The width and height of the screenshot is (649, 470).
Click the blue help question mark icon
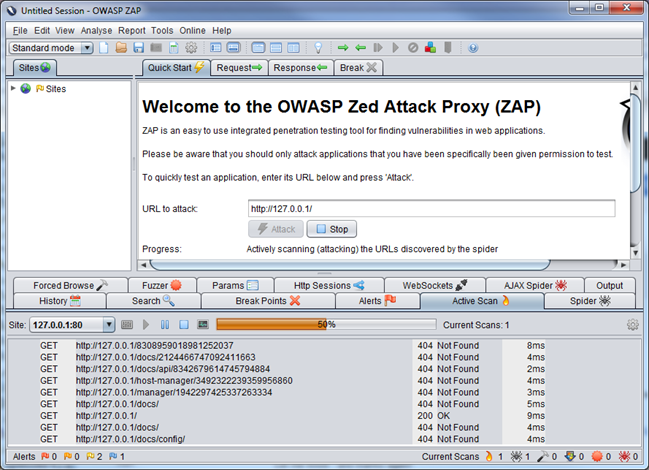pyautogui.click(x=473, y=48)
